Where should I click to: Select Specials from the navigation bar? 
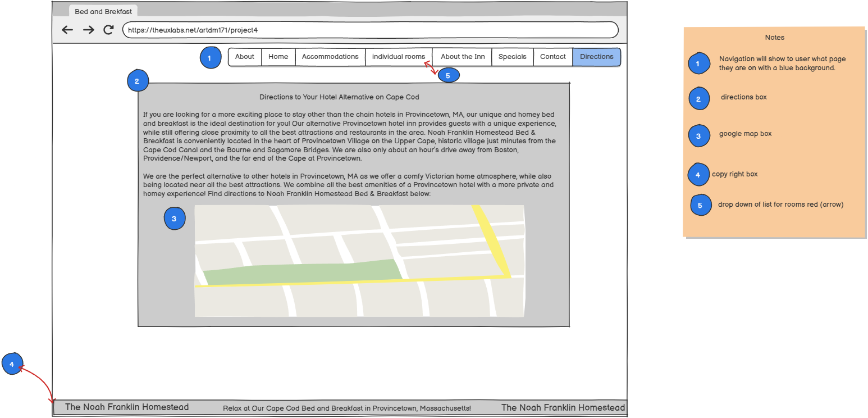point(512,57)
